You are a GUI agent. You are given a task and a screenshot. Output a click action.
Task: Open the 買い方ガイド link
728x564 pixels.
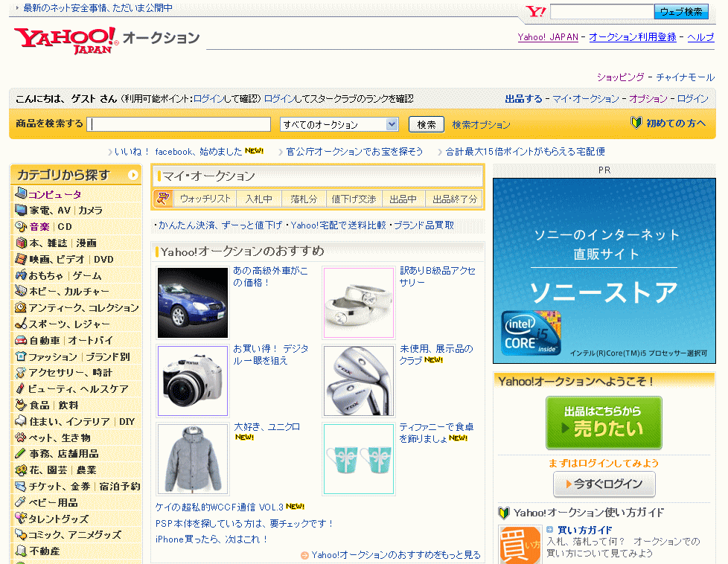click(584, 530)
